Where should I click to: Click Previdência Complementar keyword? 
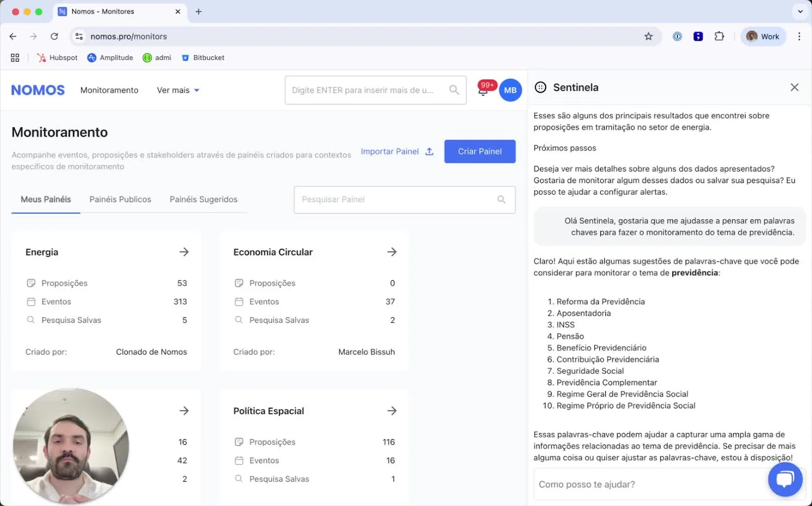tap(606, 383)
